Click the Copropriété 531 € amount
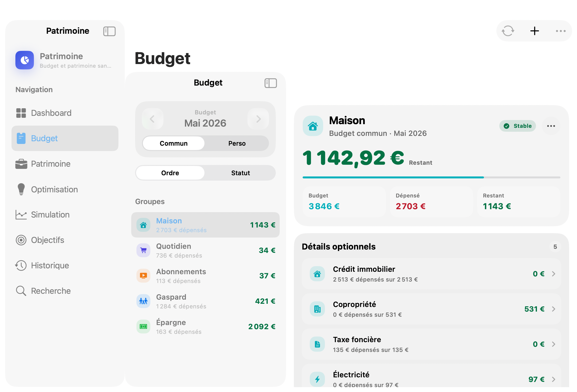This screenshot has height=392, width=577. (534, 309)
